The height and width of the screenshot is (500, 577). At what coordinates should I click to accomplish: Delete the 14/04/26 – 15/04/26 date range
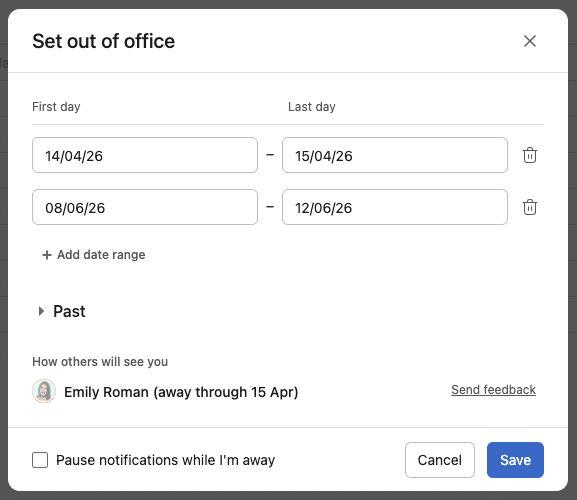click(x=530, y=155)
